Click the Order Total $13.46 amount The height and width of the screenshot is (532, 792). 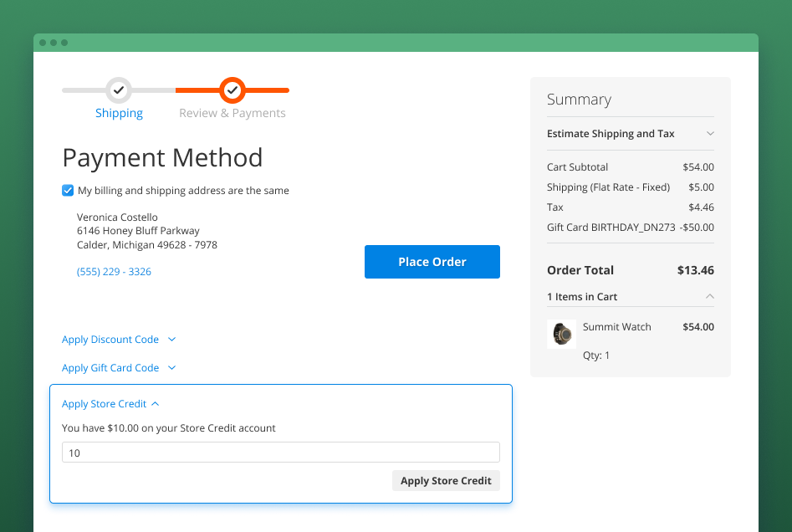[697, 269]
